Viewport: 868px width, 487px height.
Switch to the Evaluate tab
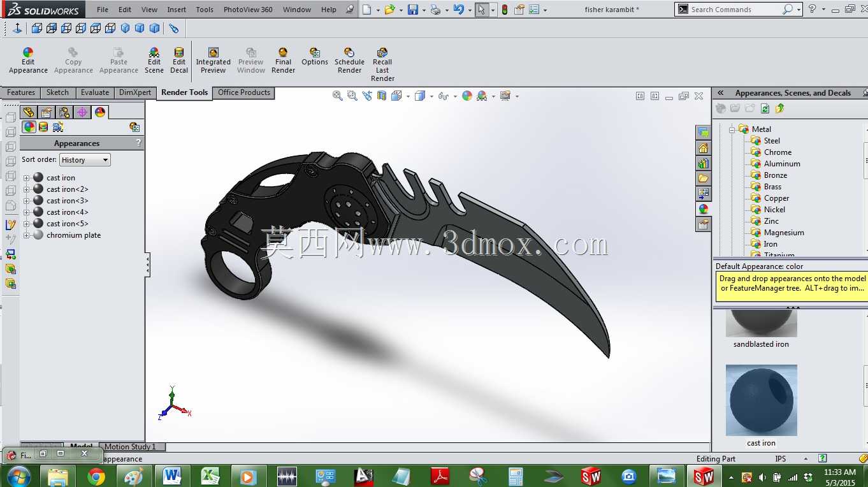pos(94,92)
